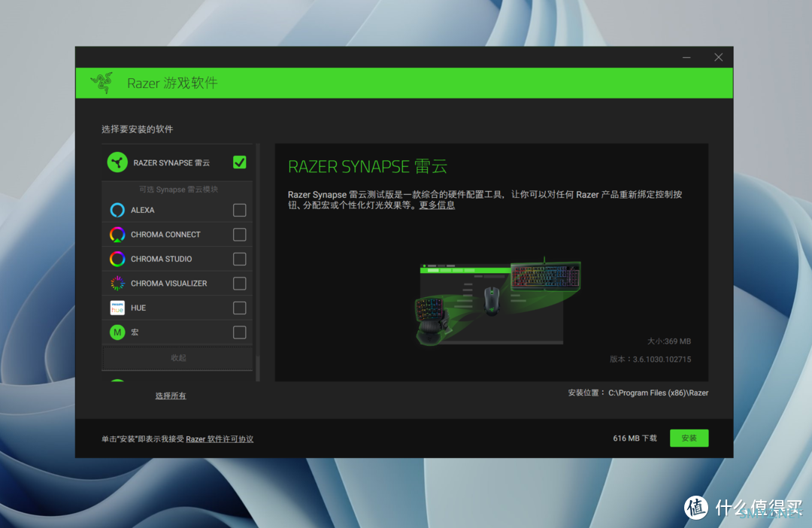
Task: Click the 版本：3.6.1030.102715 version text
Action: point(650,359)
